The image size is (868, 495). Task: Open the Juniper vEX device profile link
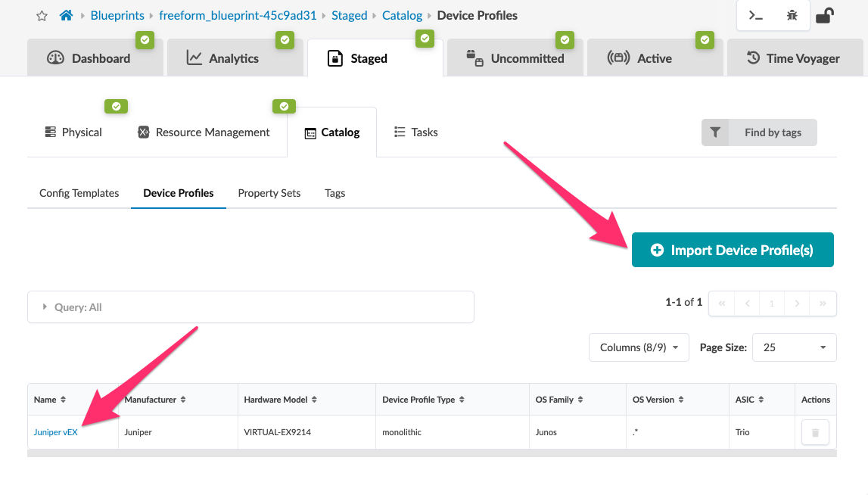55,432
